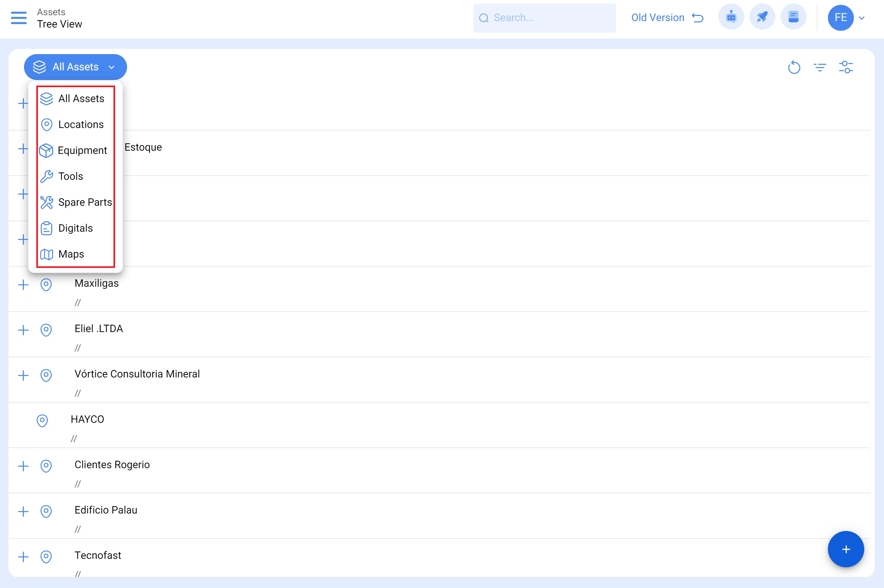Click the search magnifier icon
Screen dimensions: 884x588
(484, 18)
